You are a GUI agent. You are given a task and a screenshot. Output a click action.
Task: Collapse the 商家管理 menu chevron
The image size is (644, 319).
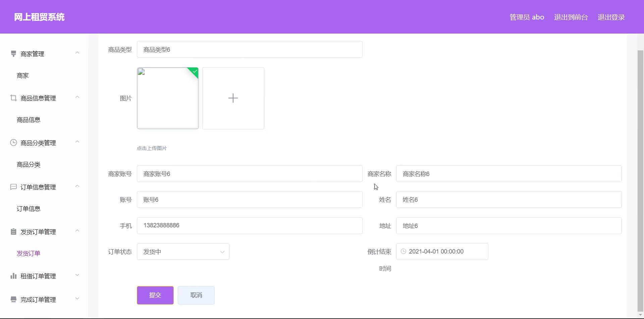(77, 53)
